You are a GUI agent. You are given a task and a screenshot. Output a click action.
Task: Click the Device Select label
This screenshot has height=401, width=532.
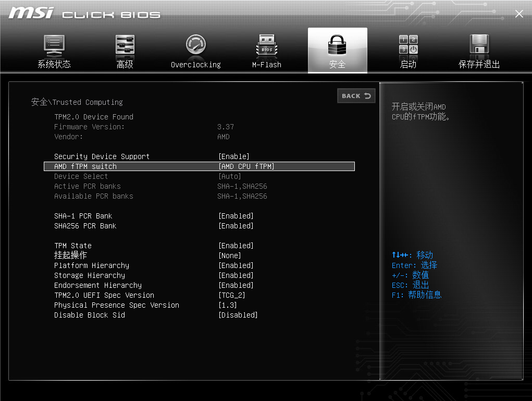81,176
